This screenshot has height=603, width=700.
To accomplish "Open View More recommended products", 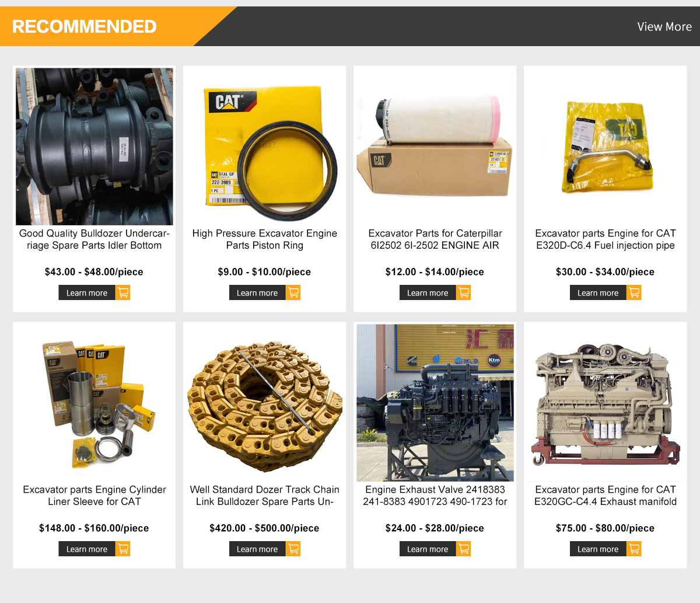I will pyautogui.click(x=664, y=27).
